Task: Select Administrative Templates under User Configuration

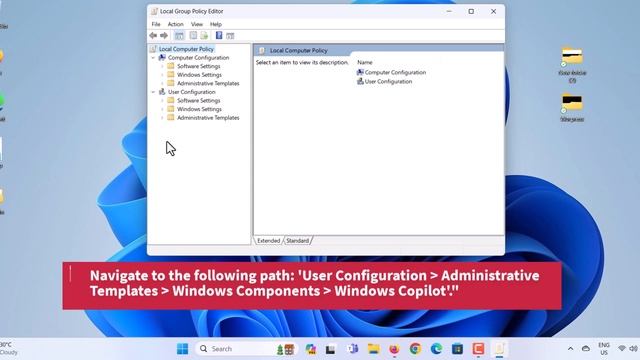Action: 208,118
